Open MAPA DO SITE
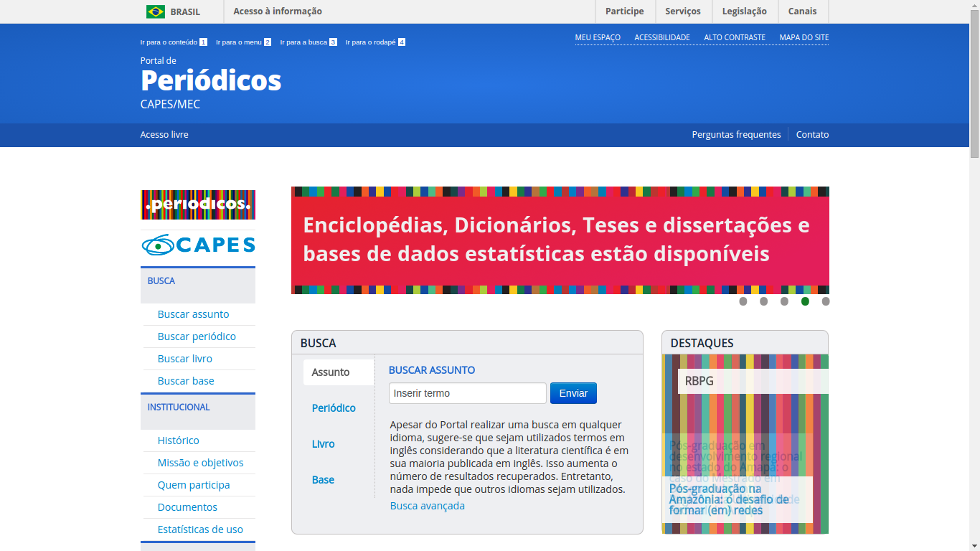This screenshot has width=980, height=551. pyautogui.click(x=804, y=37)
